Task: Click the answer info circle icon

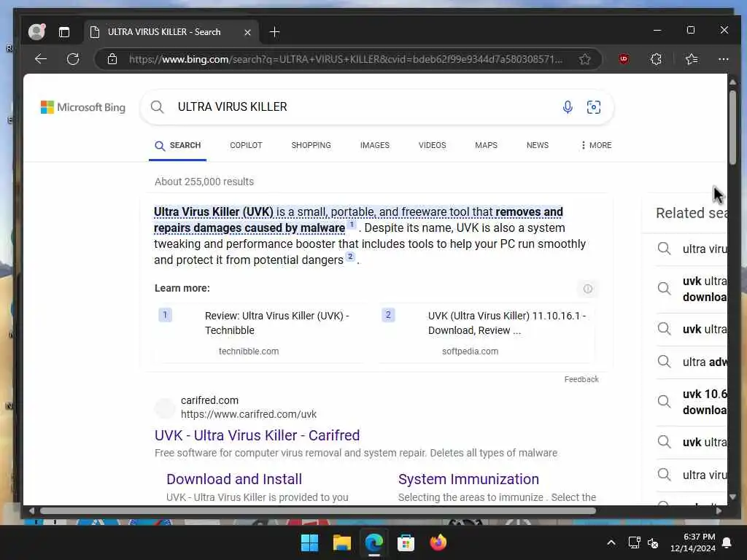Action: click(x=588, y=289)
